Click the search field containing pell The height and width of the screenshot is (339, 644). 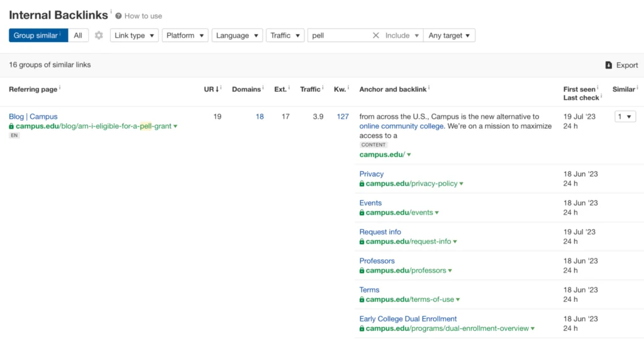(x=339, y=35)
